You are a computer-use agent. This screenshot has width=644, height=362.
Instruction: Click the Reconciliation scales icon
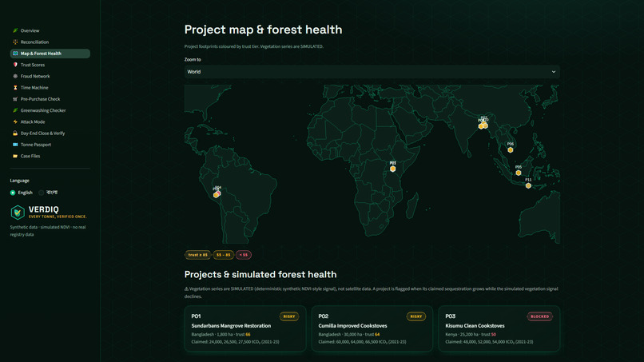tap(15, 42)
